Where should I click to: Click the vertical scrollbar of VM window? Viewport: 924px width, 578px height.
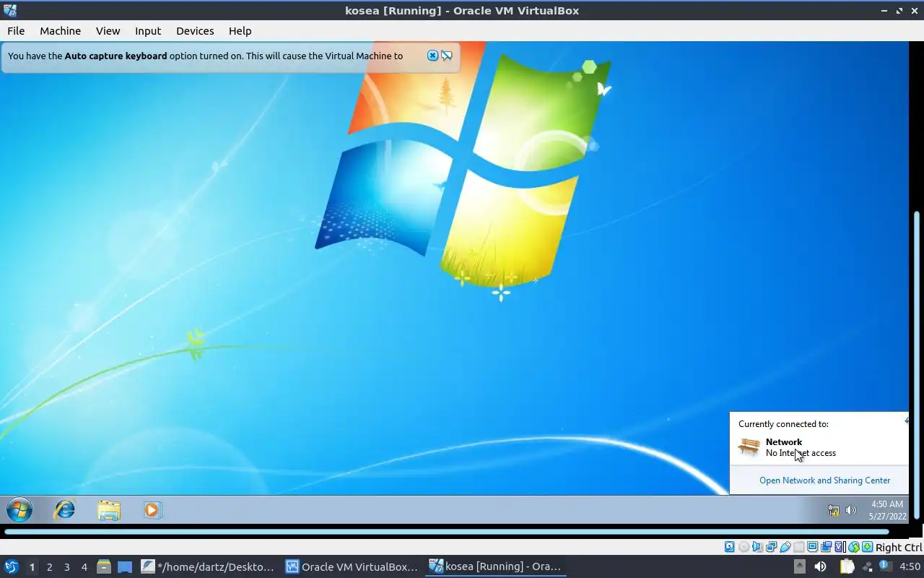918,365
